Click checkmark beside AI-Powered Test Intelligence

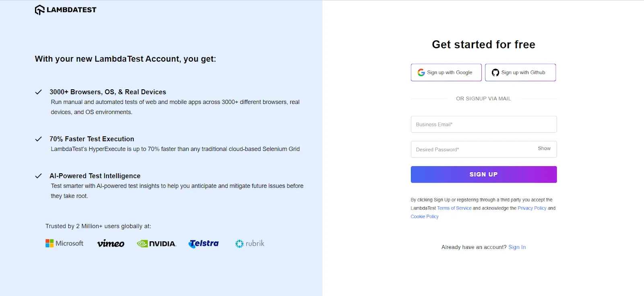[x=39, y=176]
